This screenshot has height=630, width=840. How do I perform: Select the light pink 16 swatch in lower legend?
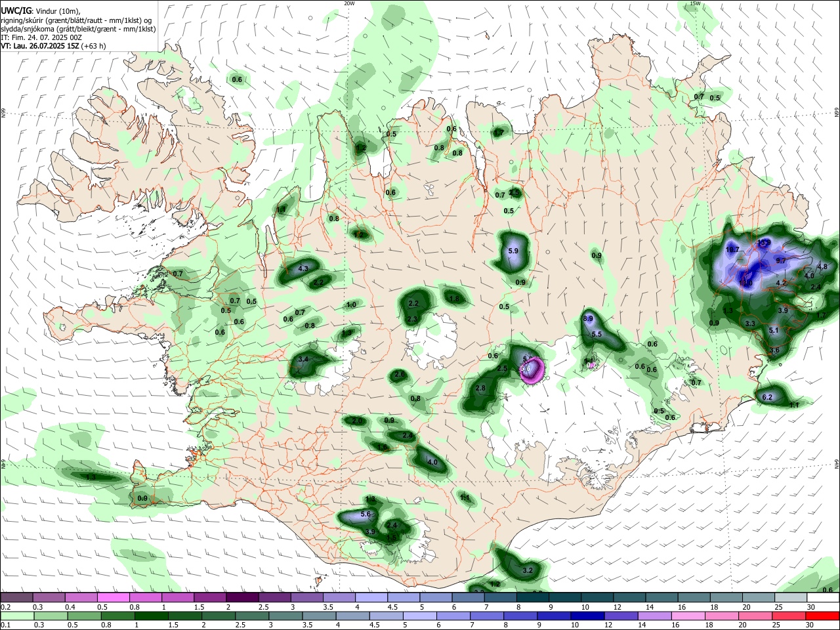pyautogui.click(x=688, y=616)
